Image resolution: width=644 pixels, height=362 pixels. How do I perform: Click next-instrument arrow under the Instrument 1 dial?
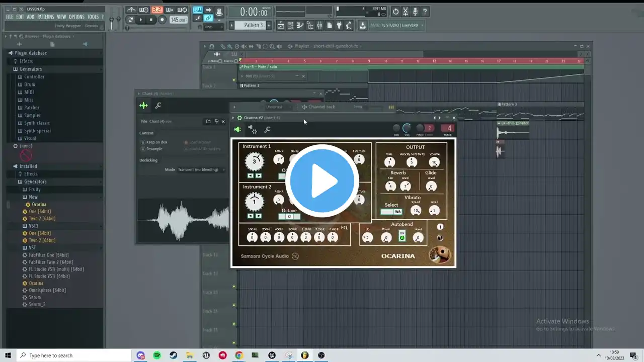259,175
